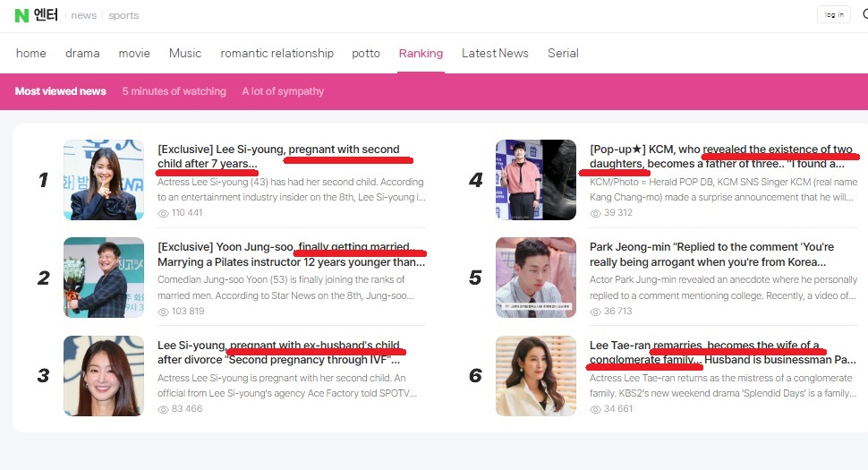Click rank 3 Lee Si-young portrait thumbnail
Image resolution: width=868 pixels, height=470 pixels.
(104, 375)
